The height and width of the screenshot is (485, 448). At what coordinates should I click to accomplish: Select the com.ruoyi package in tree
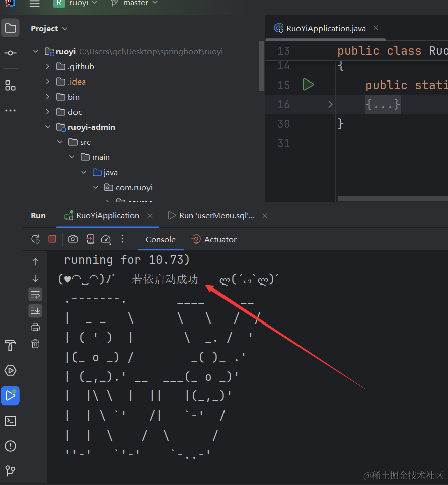[x=134, y=188]
